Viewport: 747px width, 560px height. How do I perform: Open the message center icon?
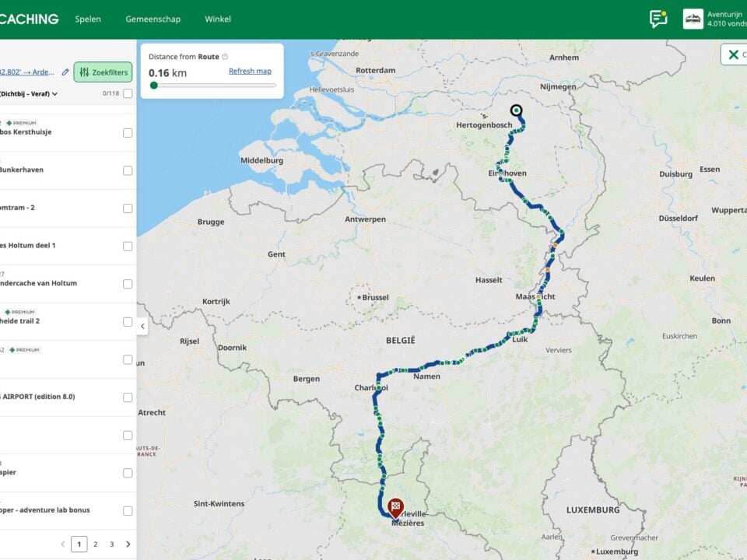(x=658, y=19)
